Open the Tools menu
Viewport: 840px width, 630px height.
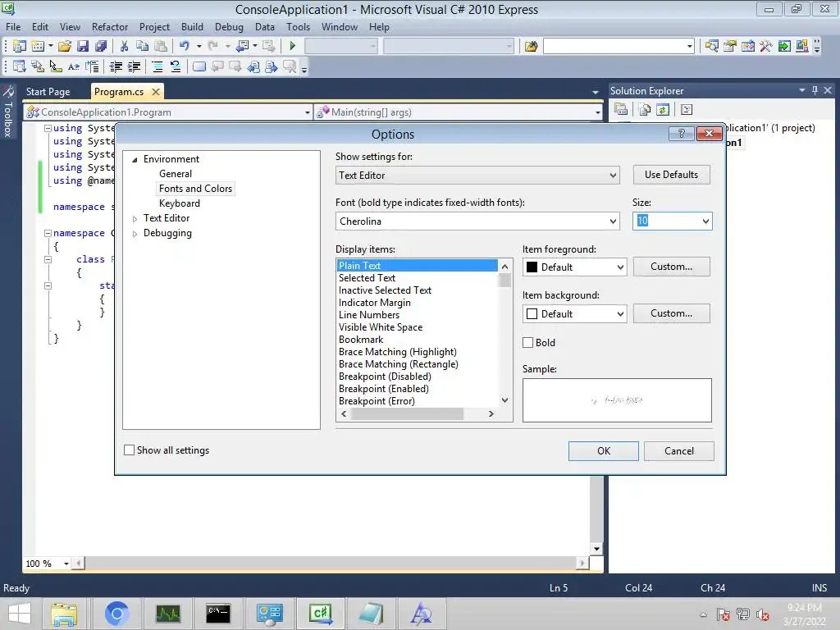point(298,27)
